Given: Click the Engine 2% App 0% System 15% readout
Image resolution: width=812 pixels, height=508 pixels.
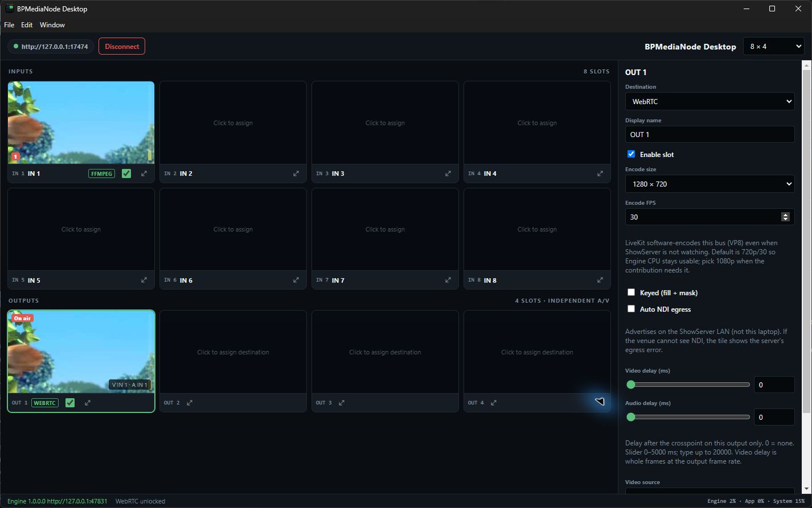Looking at the screenshot, I should tap(756, 501).
